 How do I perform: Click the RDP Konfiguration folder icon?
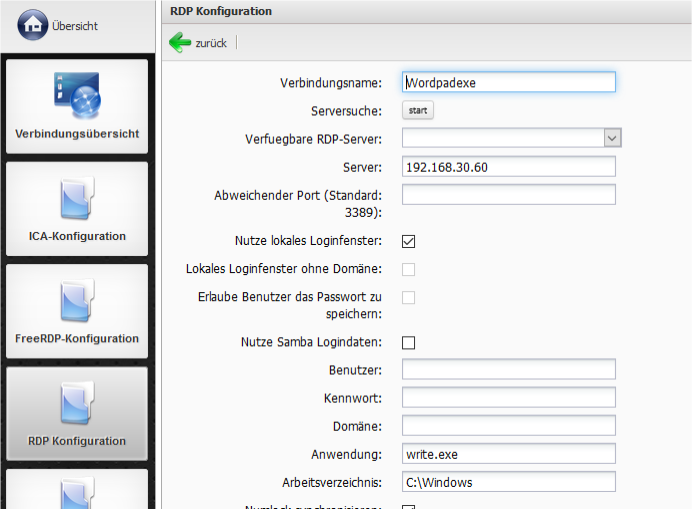pos(77,403)
